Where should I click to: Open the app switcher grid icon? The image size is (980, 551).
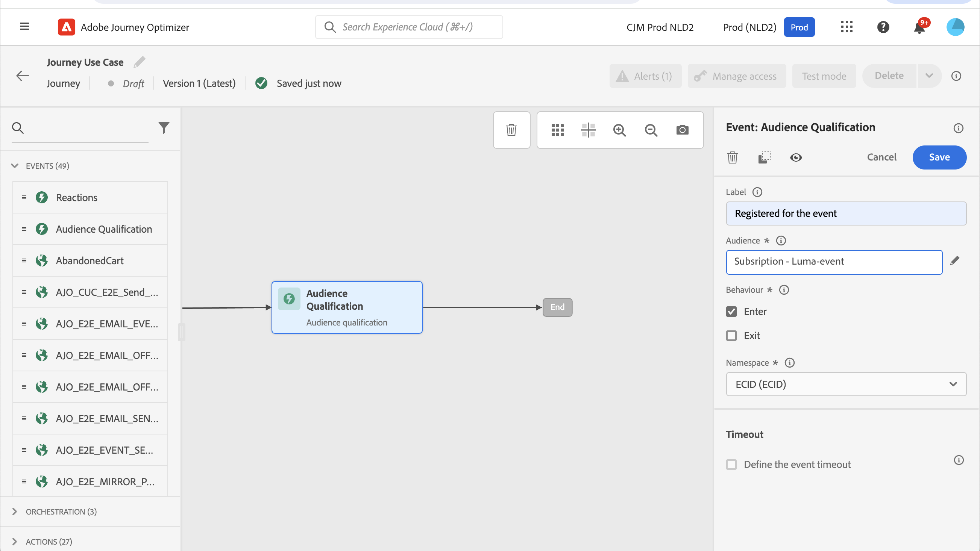point(847,27)
